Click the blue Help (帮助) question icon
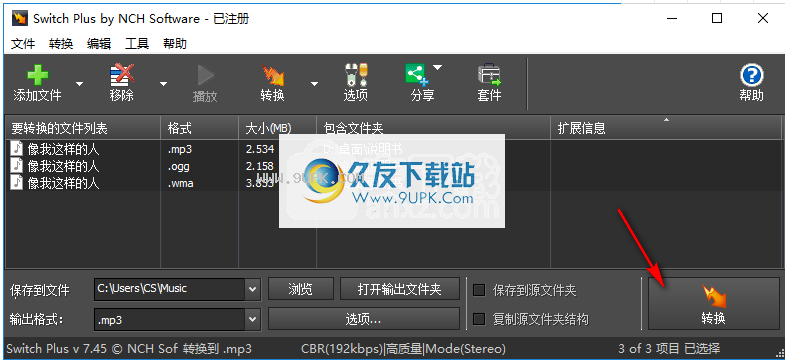The image size is (785, 362). (751, 76)
